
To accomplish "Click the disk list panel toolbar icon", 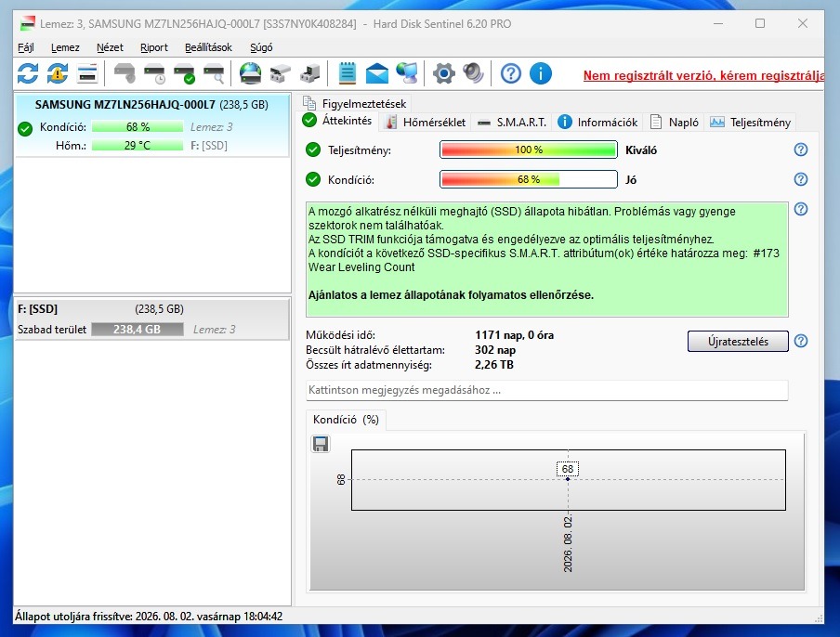I will (86, 74).
